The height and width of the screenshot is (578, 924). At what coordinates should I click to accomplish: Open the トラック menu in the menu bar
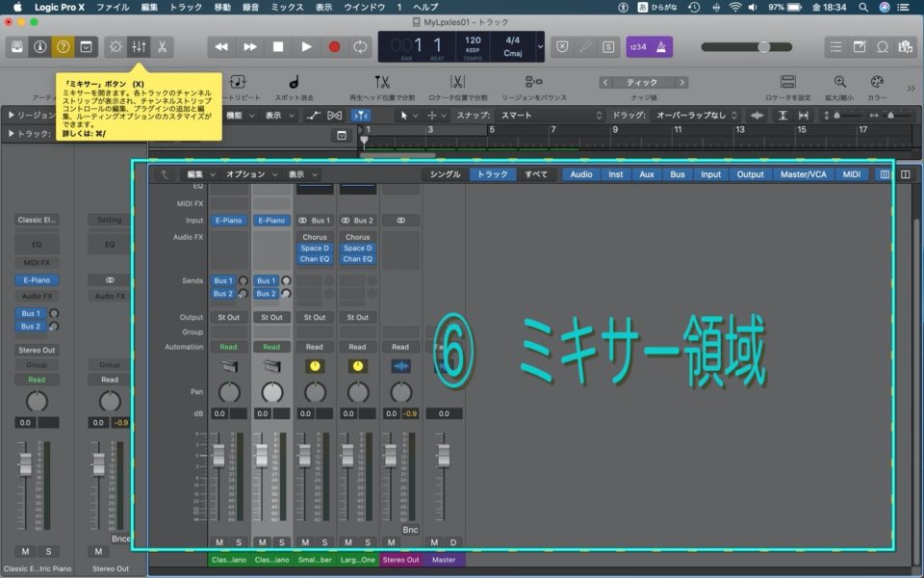click(x=185, y=7)
